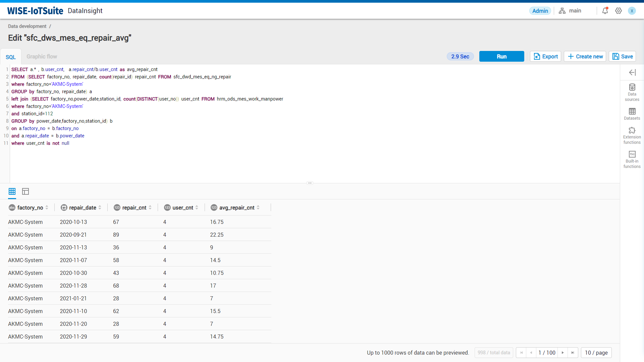Toggle the notifications bell icon
Viewport: 644px width, 362px height.
pos(605,11)
